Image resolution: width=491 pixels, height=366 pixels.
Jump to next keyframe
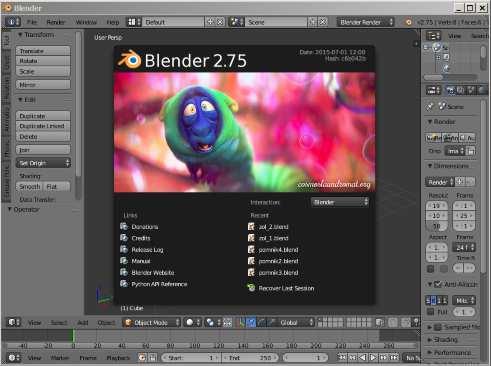pos(384,358)
